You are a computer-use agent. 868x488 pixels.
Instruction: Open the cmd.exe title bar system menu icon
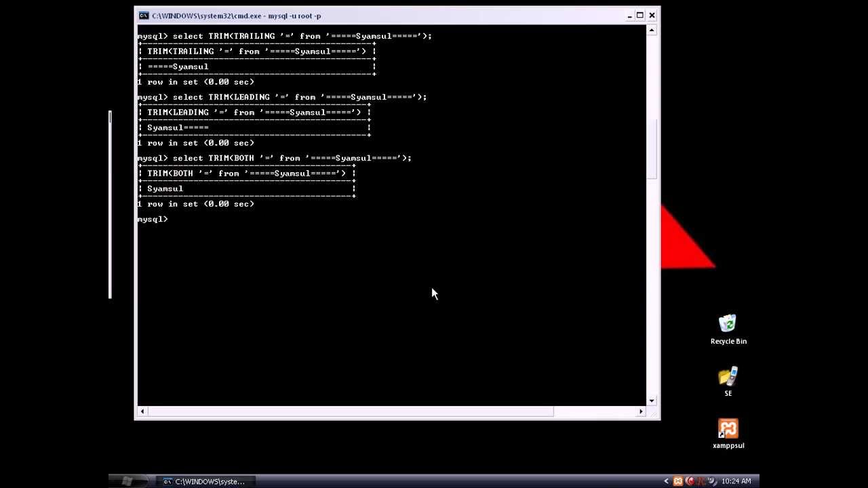coord(144,16)
